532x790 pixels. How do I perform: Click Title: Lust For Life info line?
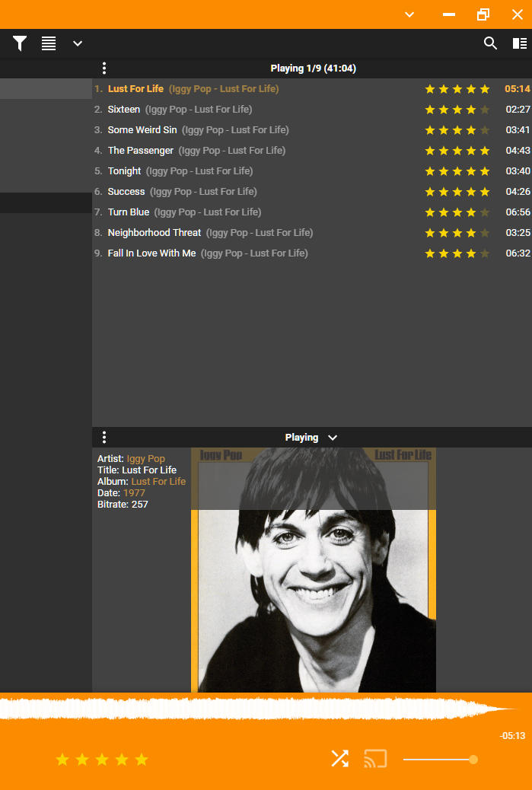136,470
